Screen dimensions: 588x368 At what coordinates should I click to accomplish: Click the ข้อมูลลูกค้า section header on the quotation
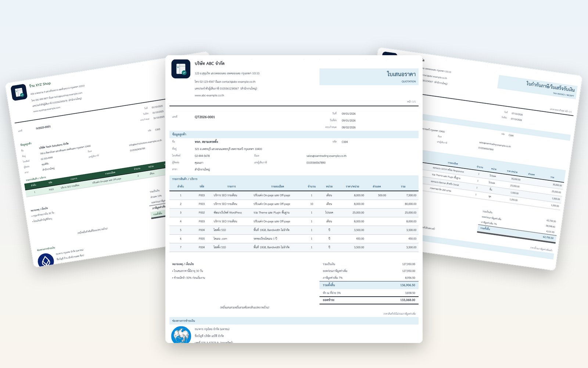pyautogui.click(x=294, y=134)
